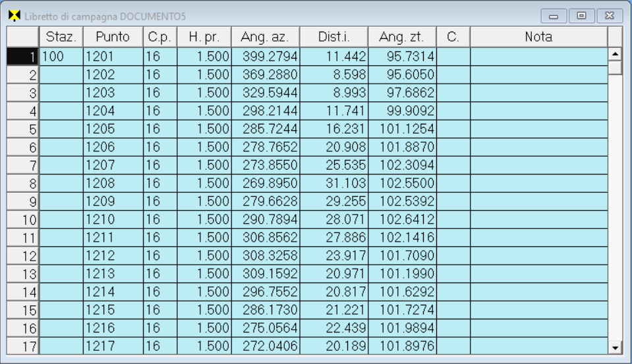
Task: Select the Punto cell 1205
Action: [113, 129]
